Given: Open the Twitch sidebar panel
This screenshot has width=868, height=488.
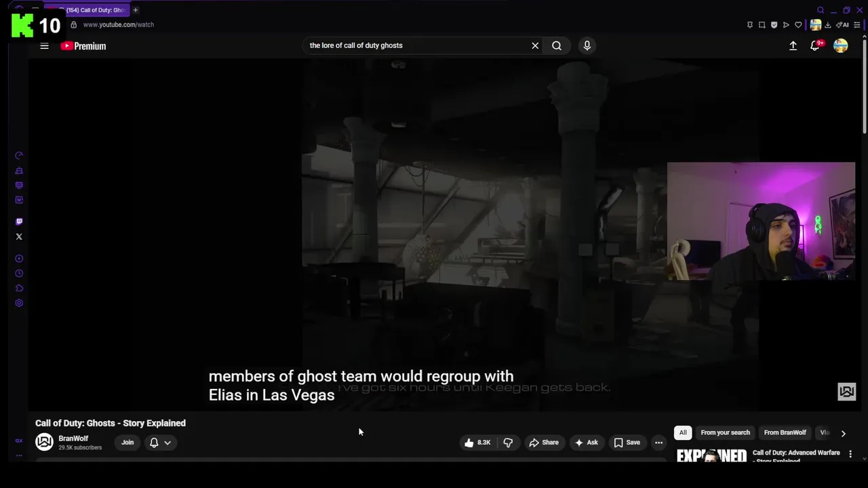Looking at the screenshot, I should click(19, 222).
